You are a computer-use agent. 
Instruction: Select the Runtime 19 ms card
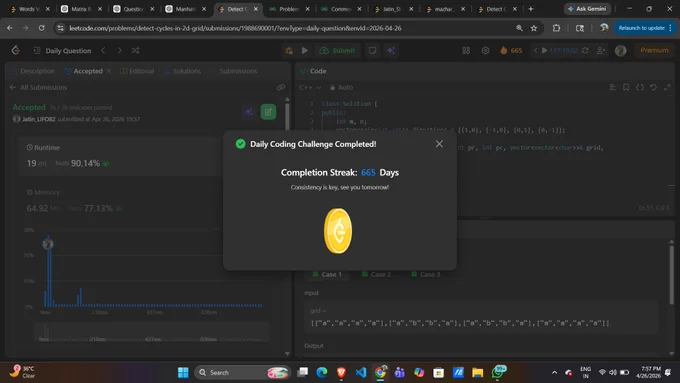click(121, 157)
